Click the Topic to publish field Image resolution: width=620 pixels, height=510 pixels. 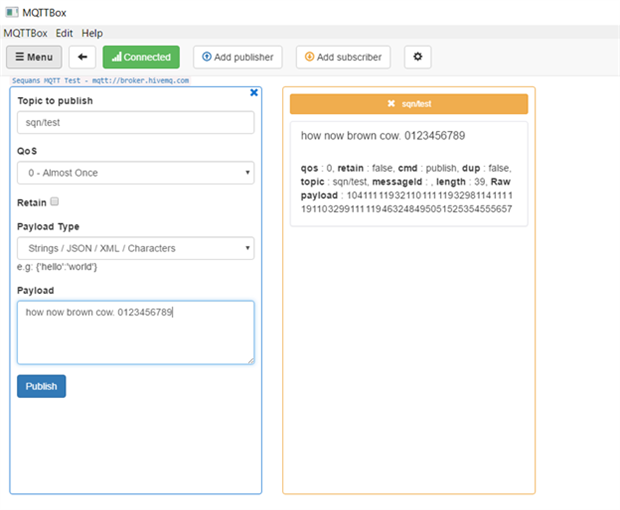(x=135, y=122)
